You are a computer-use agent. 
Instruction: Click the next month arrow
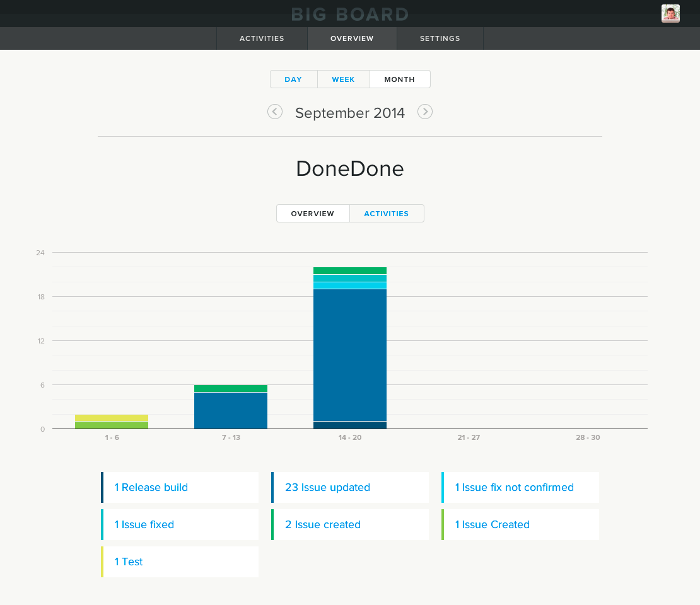pyautogui.click(x=425, y=112)
